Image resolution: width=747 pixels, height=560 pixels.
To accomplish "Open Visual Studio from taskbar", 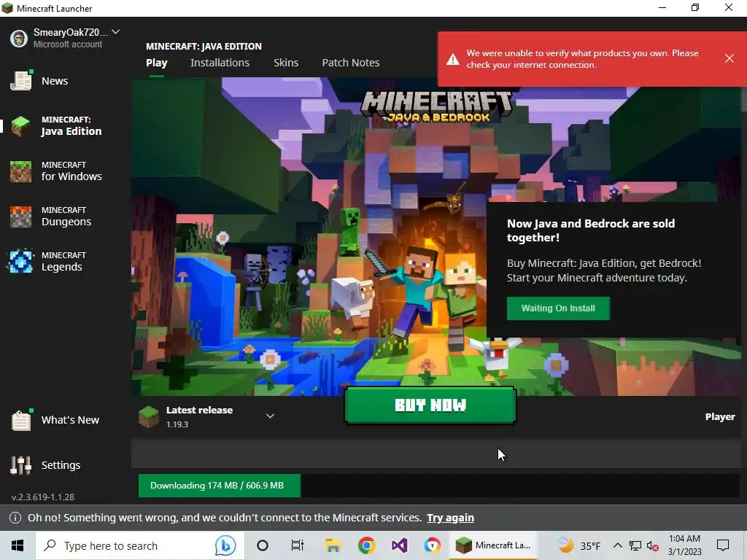I will tap(399, 545).
